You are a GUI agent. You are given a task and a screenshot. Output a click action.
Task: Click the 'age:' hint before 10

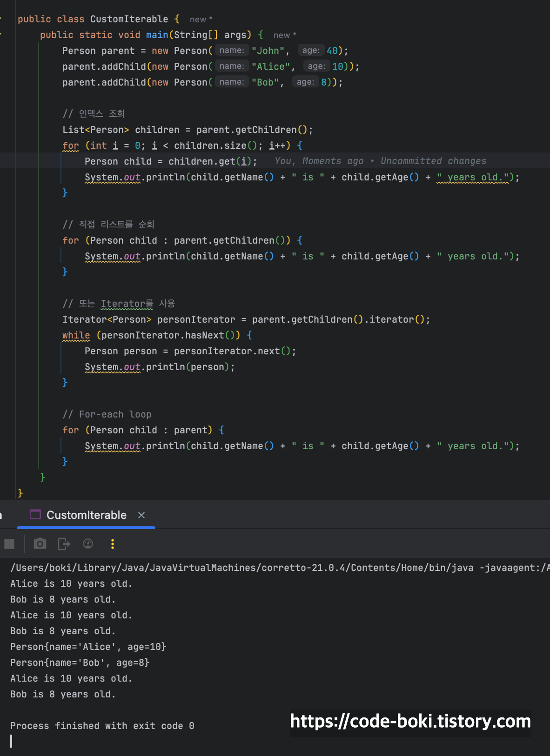click(316, 66)
